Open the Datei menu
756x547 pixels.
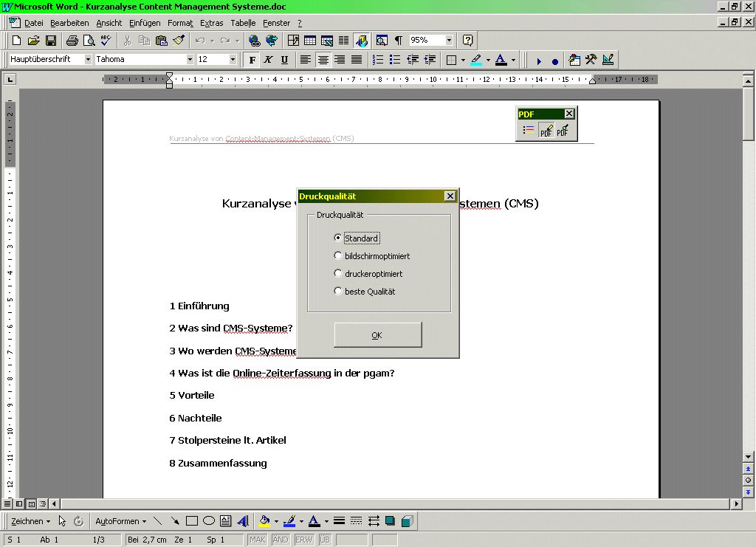point(34,23)
